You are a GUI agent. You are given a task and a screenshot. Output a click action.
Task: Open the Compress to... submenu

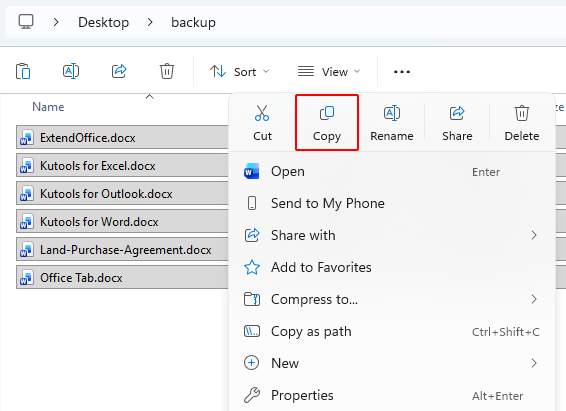(392, 299)
